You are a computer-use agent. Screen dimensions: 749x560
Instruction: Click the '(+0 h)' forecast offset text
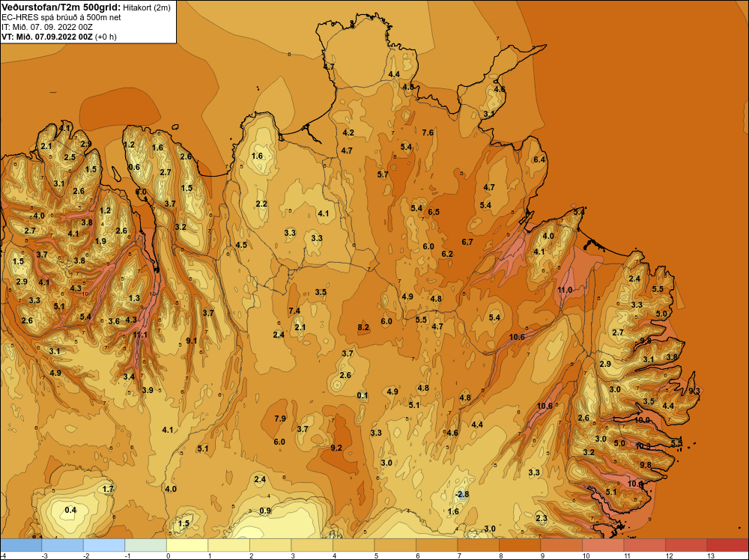tap(106, 37)
